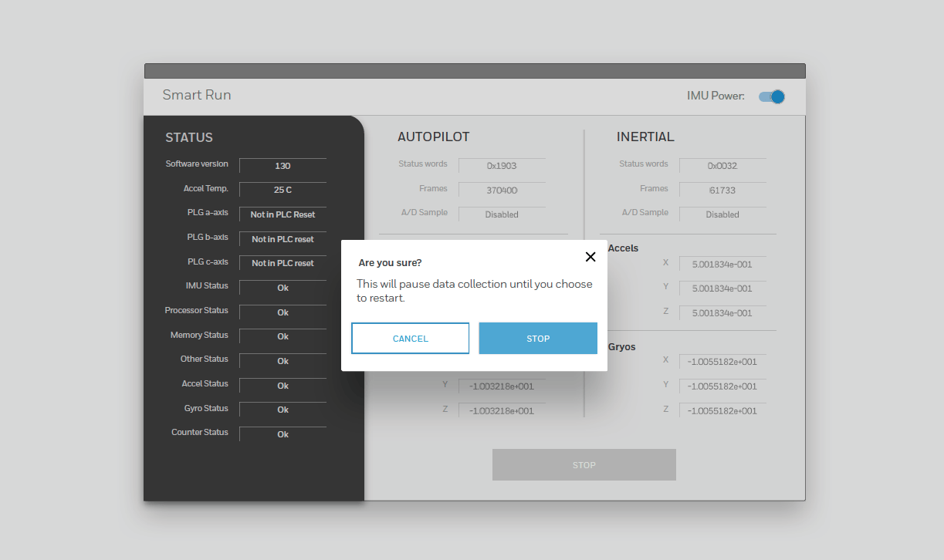Click the Inertial Frames field 61733

(722, 190)
